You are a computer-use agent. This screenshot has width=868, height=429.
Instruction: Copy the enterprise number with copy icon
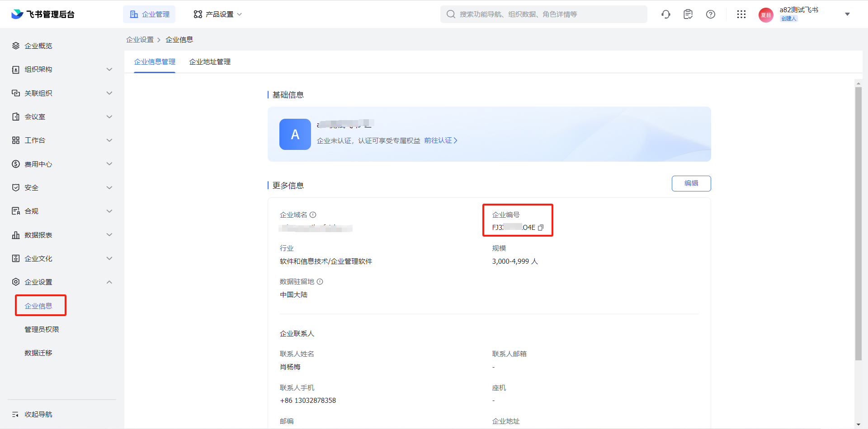[541, 228]
